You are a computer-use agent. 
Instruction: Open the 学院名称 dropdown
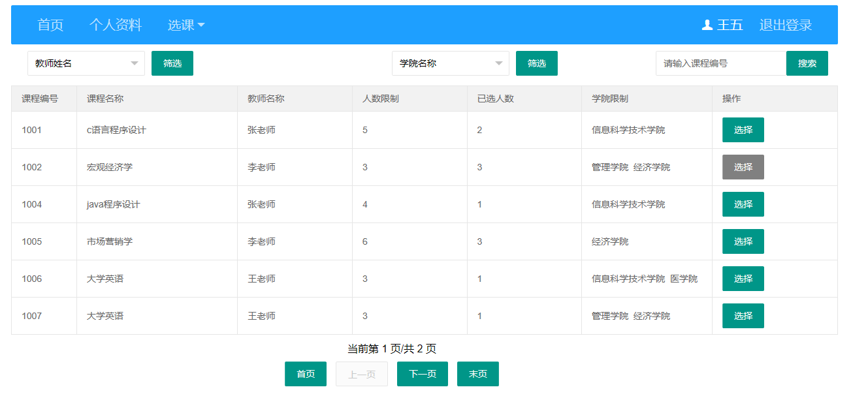pos(451,63)
